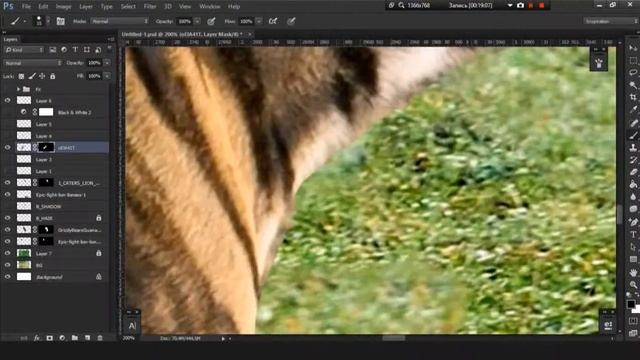Select the Lasso tool
Image resolution: width=640 pixels, height=360 pixels.
tap(633, 73)
